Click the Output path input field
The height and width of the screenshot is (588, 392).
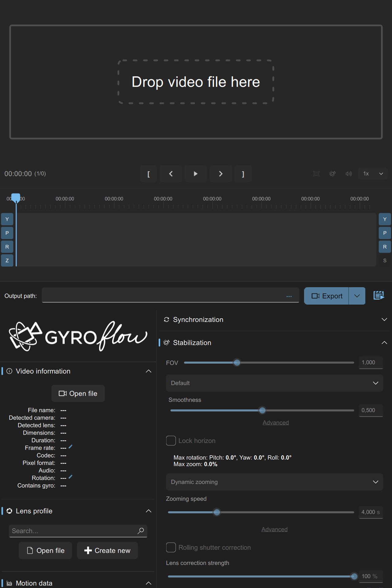coord(170,295)
